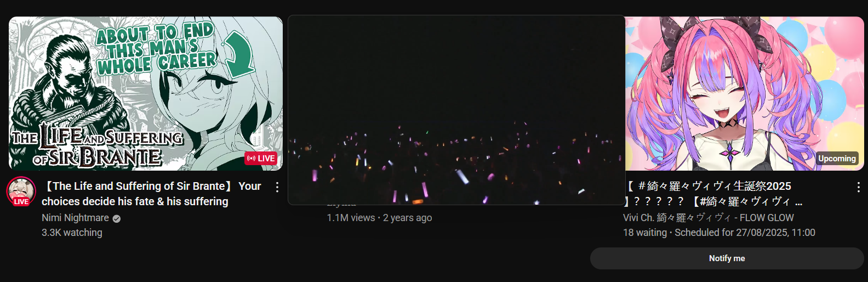This screenshot has height=282, width=868.
Task: Open the Vivi birthday stream's three-dot menu
Action: (858, 187)
